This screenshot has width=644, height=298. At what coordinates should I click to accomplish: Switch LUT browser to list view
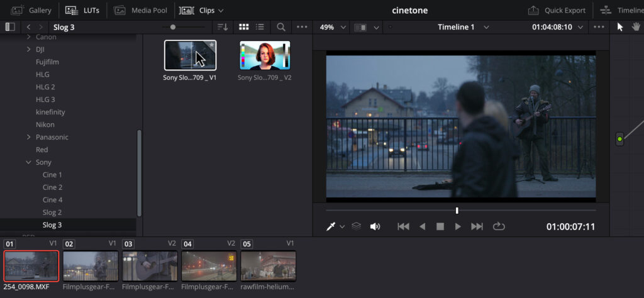click(260, 27)
